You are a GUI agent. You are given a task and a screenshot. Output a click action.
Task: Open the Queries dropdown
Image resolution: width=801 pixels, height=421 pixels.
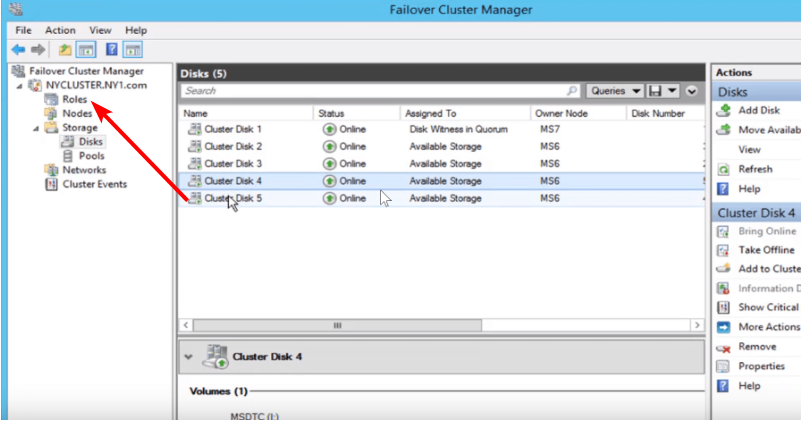coord(615,91)
